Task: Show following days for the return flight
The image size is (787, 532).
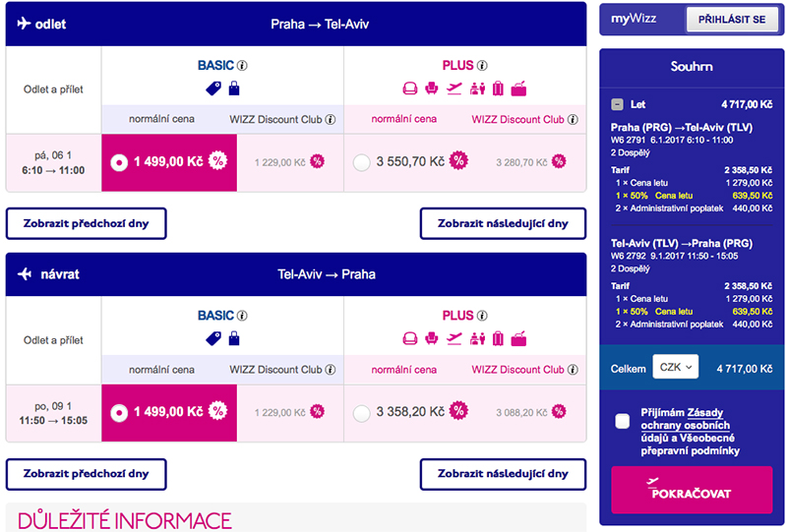Action: click(503, 473)
